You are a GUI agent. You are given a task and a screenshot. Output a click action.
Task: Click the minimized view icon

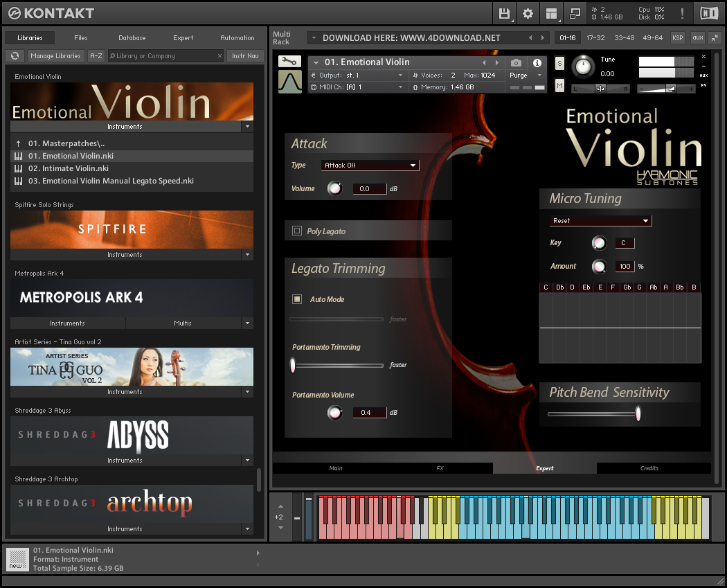pos(575,13)
